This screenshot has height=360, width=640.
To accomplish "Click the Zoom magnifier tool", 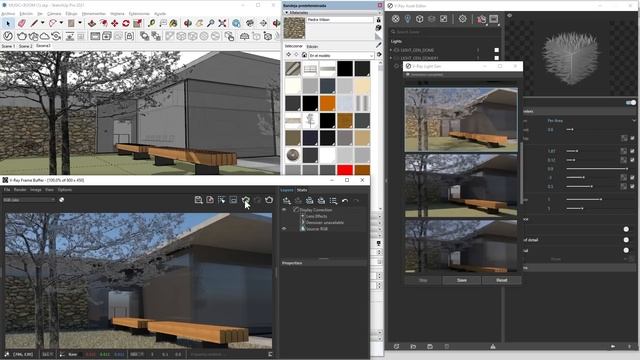I will click(211, 23).
